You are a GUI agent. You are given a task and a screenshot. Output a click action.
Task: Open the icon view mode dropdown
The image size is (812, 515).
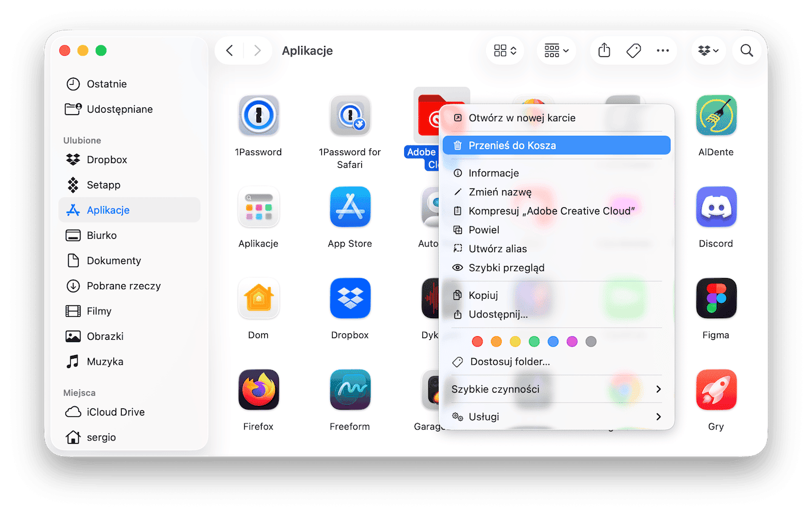click(x=505, y=51)
